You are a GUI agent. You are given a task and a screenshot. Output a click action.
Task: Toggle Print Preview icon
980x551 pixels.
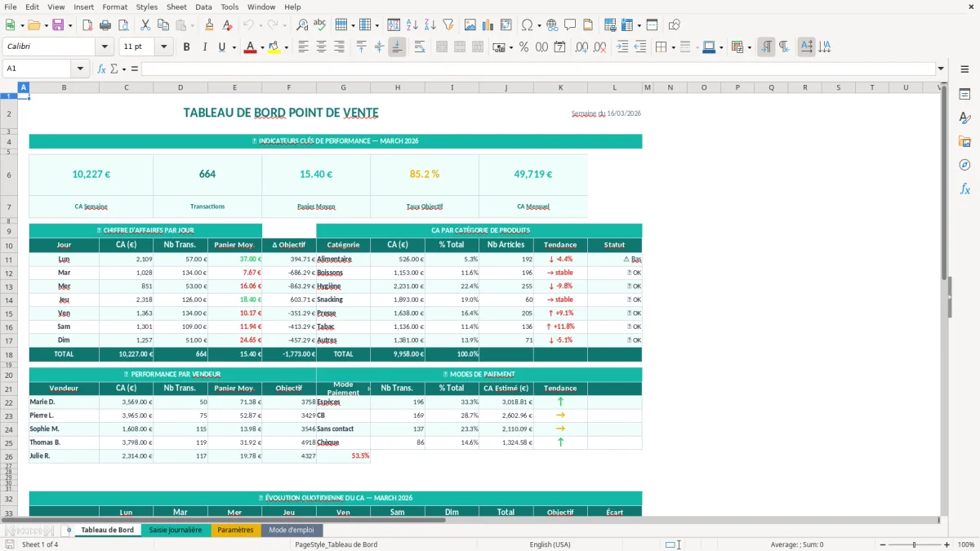[123, 25]
